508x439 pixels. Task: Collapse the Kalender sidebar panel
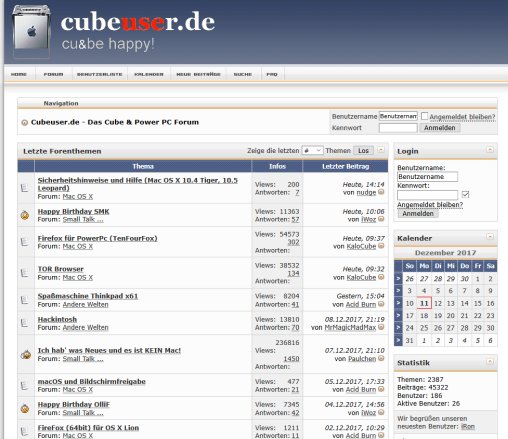click(x=490, y=237)
